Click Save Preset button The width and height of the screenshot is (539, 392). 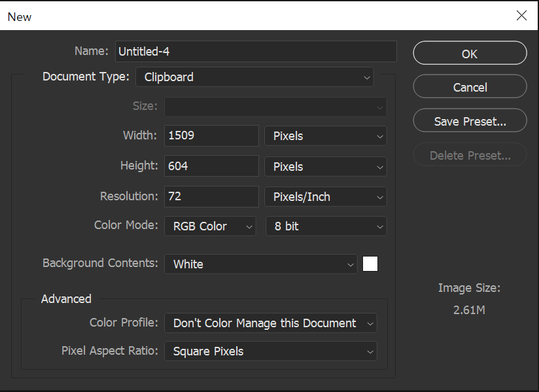(470, 120)
